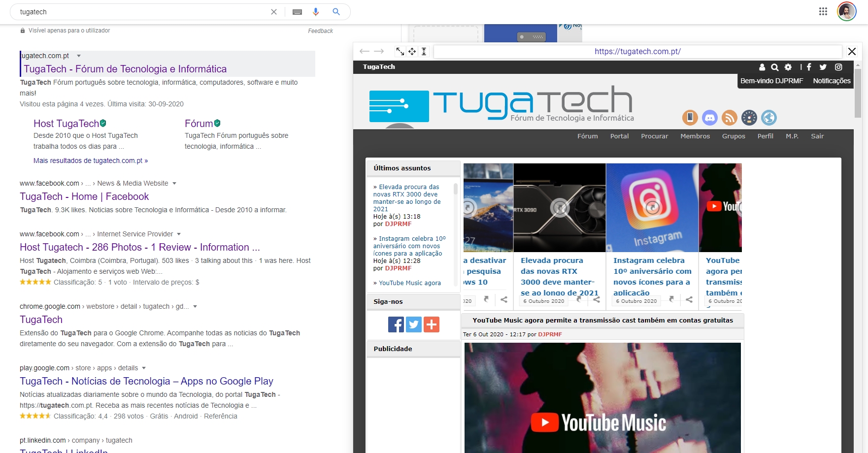
Task: Open TugaTech Facebook icon in top bar
Action: [x=809, y=67]
